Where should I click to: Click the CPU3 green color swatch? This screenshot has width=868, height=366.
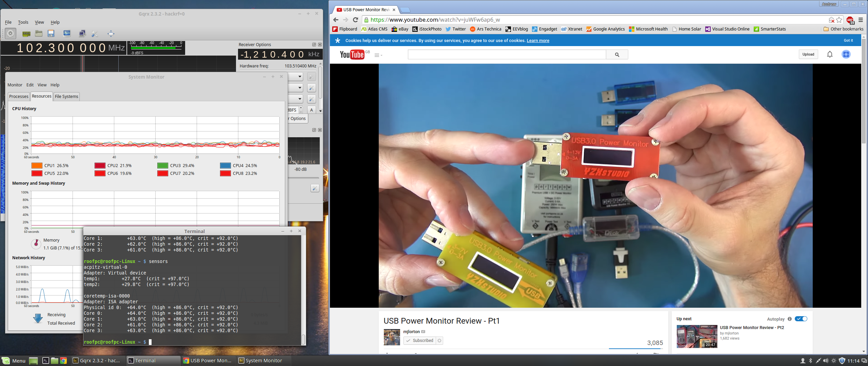click(163, 166)
